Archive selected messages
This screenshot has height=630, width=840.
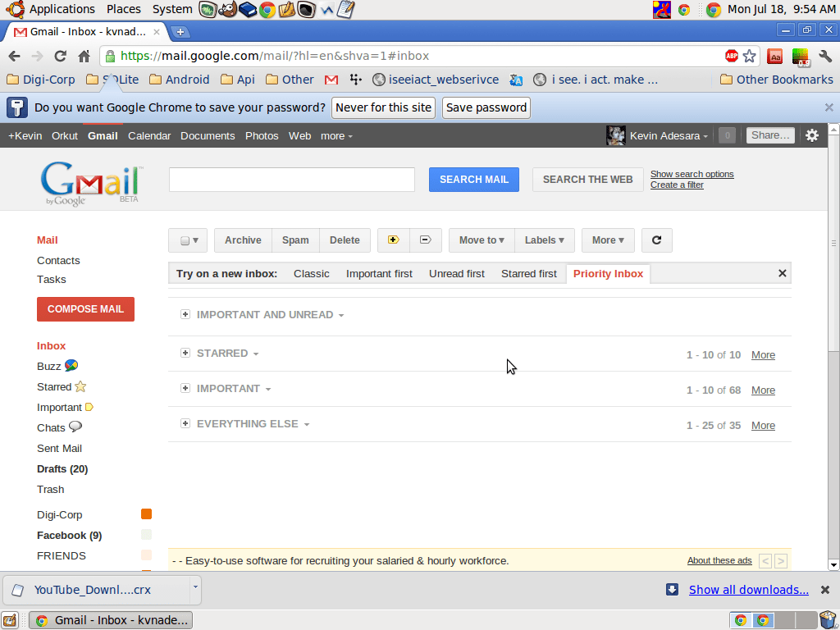click(243, 240)
